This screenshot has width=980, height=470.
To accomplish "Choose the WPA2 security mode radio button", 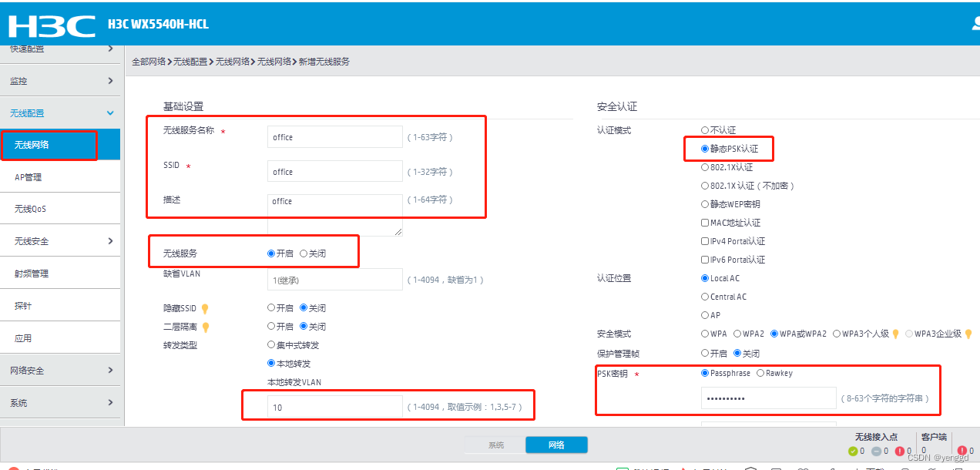I will click(x=738, y=334).
